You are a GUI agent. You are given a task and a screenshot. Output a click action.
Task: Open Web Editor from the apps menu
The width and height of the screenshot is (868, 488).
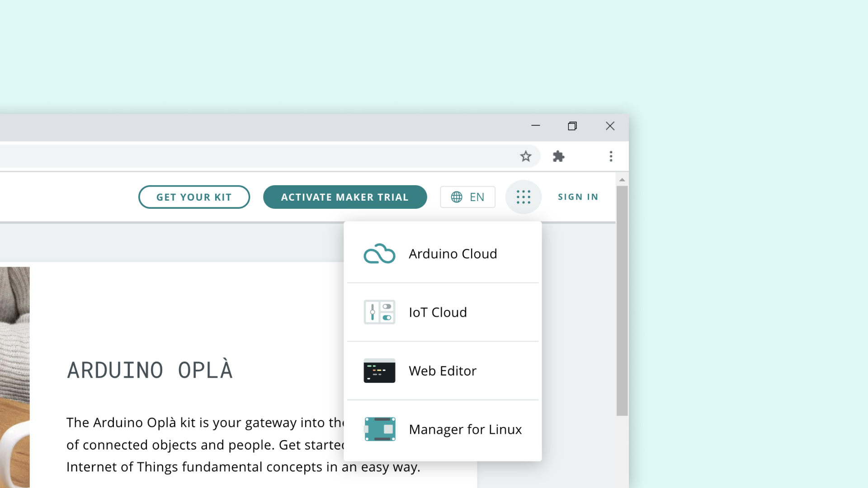coord(442,371)
